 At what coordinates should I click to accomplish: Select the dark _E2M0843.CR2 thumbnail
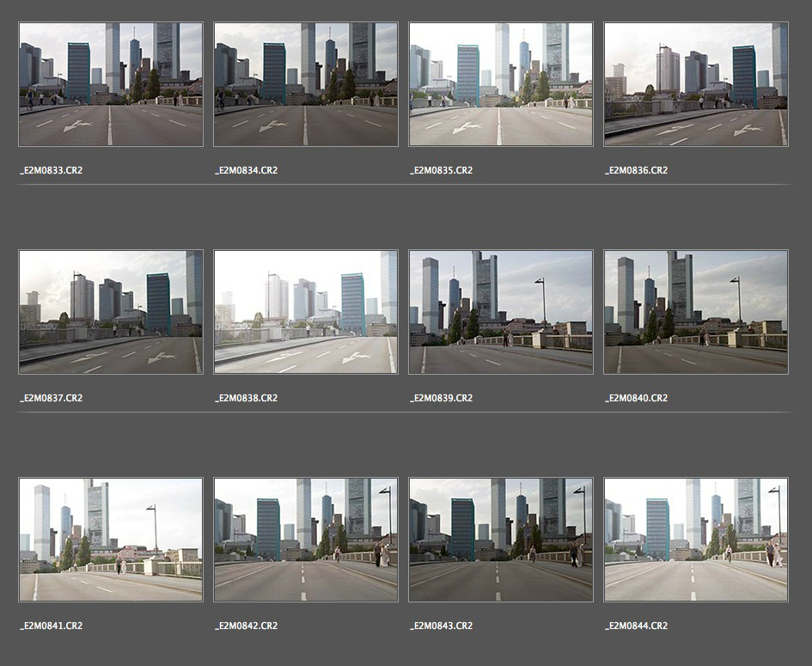coord(501,540)
